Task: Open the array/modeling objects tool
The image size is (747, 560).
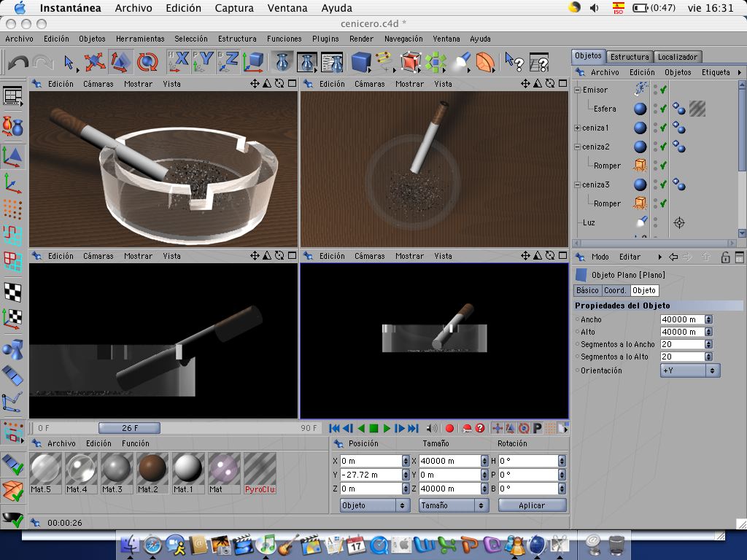Action: point(436,62)
